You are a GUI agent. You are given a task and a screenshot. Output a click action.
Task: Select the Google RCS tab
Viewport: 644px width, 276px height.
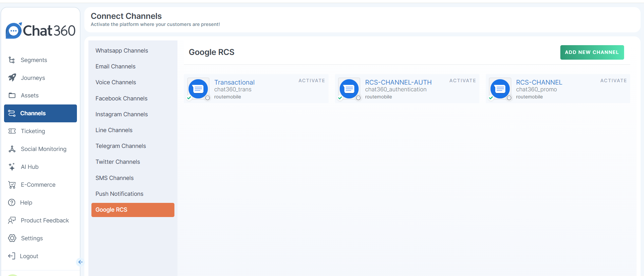click(133, 210)
